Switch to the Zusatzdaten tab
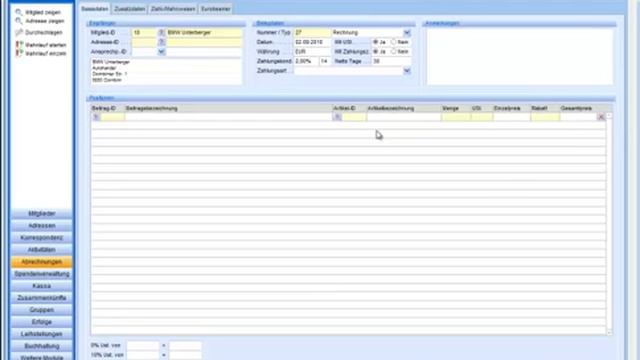Image resolution: width=640 pixels, height=360 pixels. click(x=130, y=9)
